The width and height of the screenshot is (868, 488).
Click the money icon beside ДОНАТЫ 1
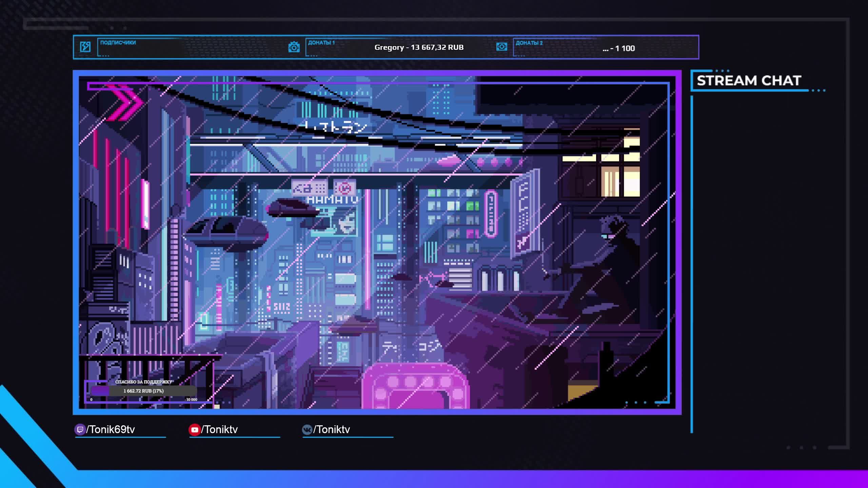pos(294,47)
